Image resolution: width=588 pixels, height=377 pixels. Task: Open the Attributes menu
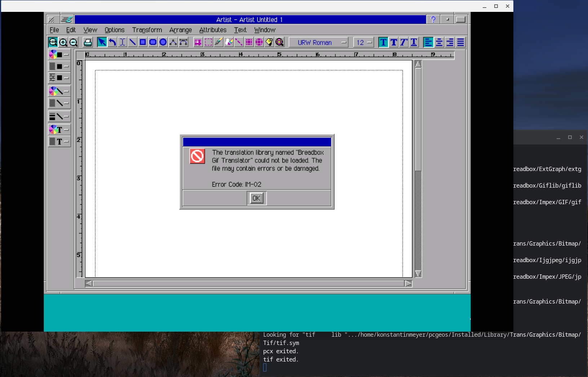pos(213,30)
